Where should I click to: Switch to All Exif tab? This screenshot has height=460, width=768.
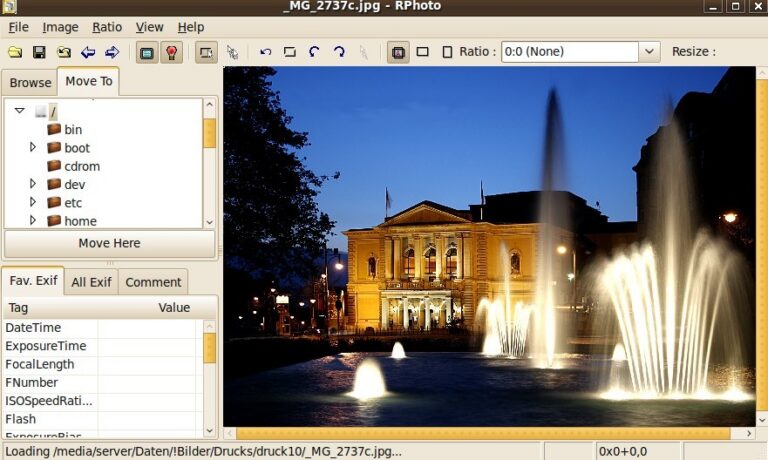tap(91, 282)
